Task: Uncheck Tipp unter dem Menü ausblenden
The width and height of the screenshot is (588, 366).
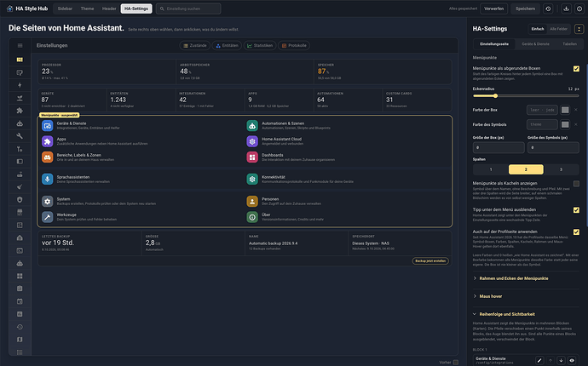Action: pyautogui.click(x=576, y=210)
